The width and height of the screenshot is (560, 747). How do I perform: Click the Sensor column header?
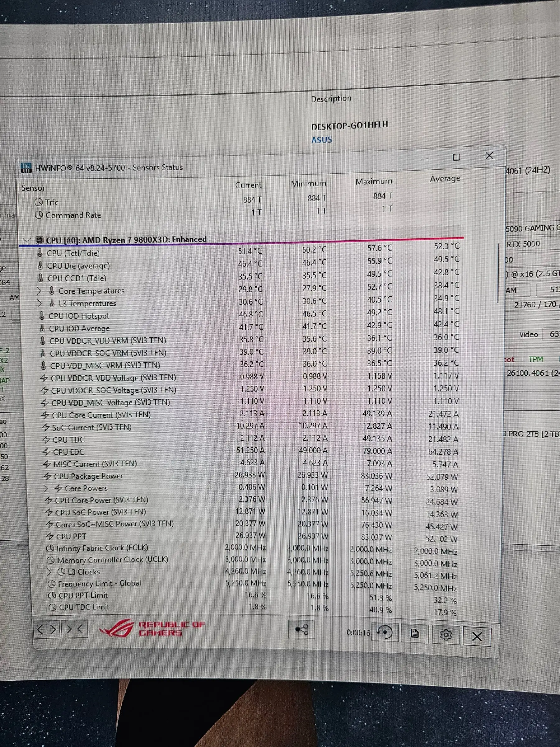click(33, 188)
